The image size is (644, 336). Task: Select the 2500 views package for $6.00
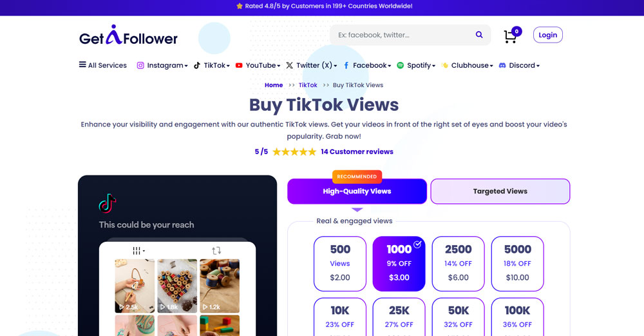coord(459,264)
